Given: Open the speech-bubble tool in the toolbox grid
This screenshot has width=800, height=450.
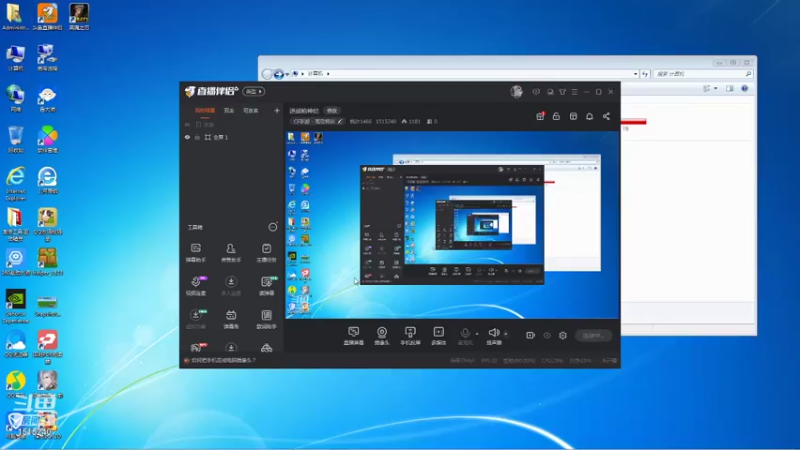Looking at the screenshot, I should coord(195,253).
